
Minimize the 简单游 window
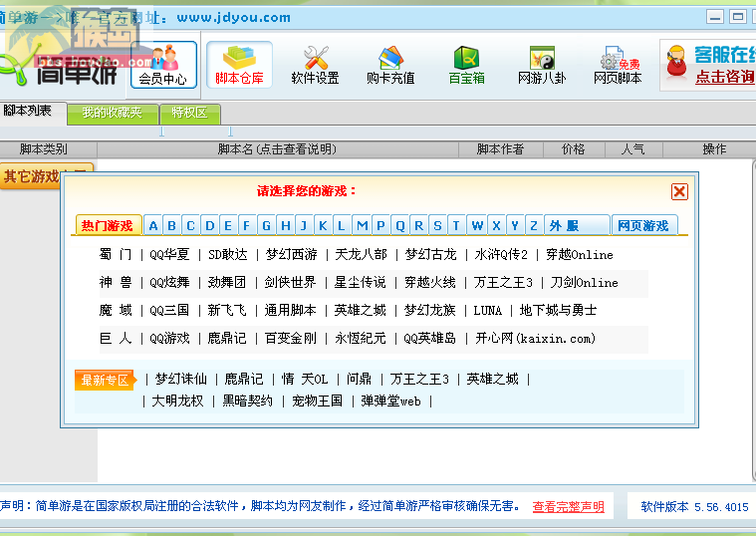[x=715, y=17]
